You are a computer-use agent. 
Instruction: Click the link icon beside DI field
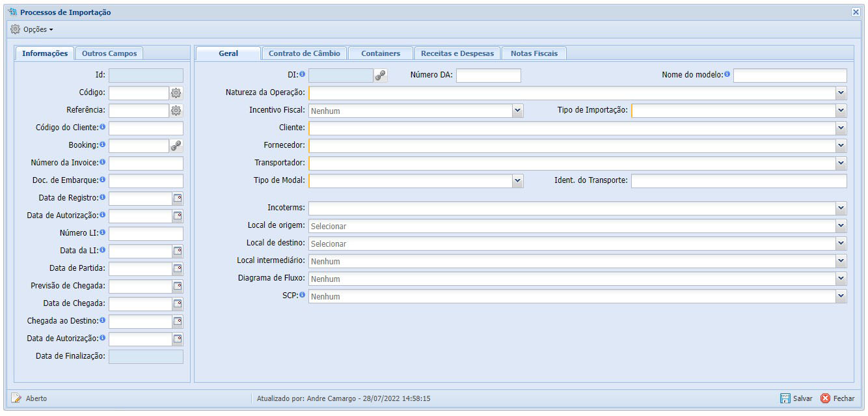click(381, 76)
